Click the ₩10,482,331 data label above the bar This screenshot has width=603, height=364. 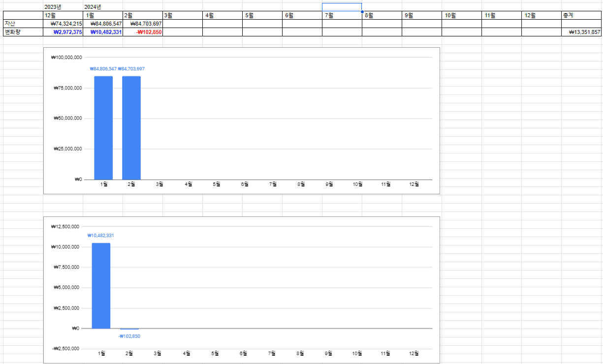(101, 236)
